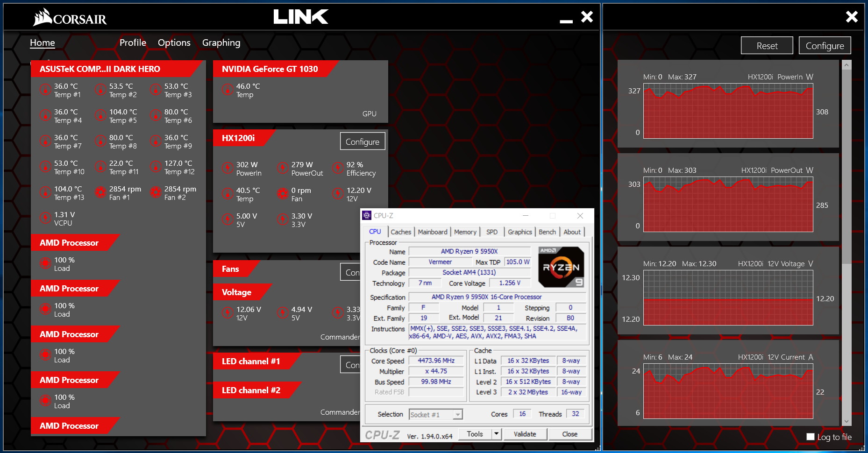868x453 pixels.
Task: Click the HX1200i PowerIn graph
Action: pyautogui.click(x=728, y=111)
